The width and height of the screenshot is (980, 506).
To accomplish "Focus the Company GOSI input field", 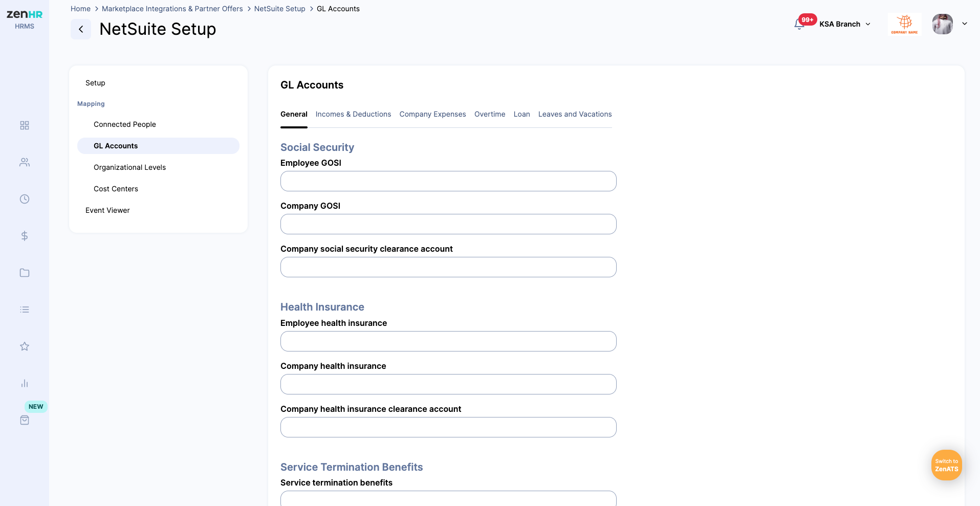I will [x=448, y=224].
